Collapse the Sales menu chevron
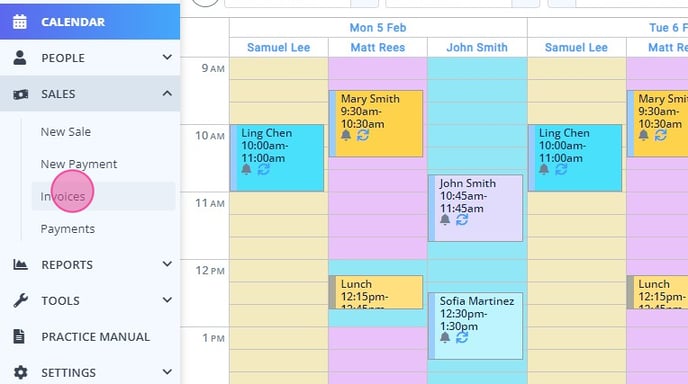688x384 pixels. [167, 93]
